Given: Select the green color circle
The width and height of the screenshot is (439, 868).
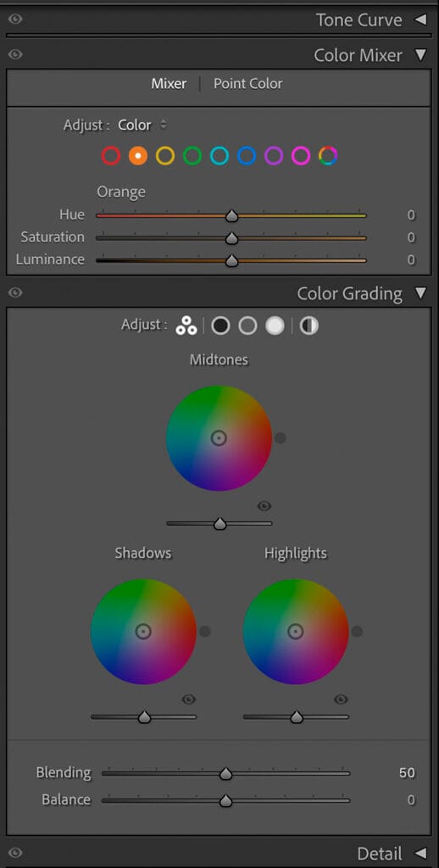Looking at the screenshot, I should pyautogui.click(x=192, y=156).
